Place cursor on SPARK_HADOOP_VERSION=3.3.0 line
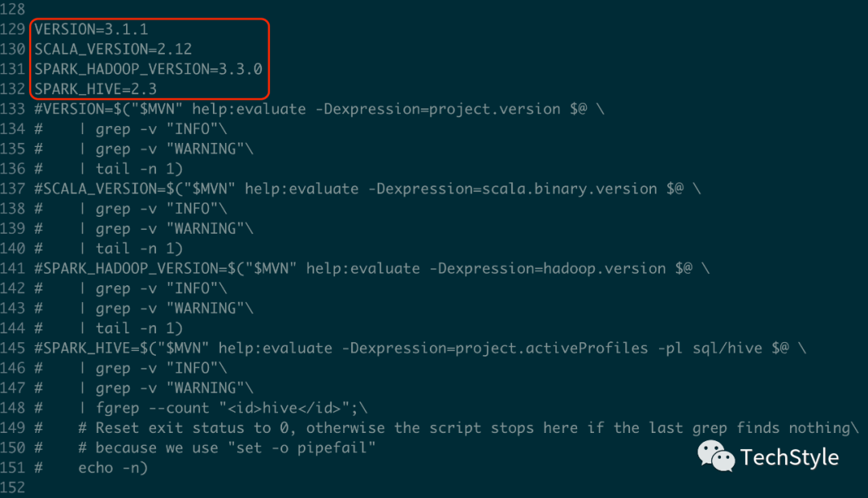Screen dimensions: 868x498 (x=148, y=69)
